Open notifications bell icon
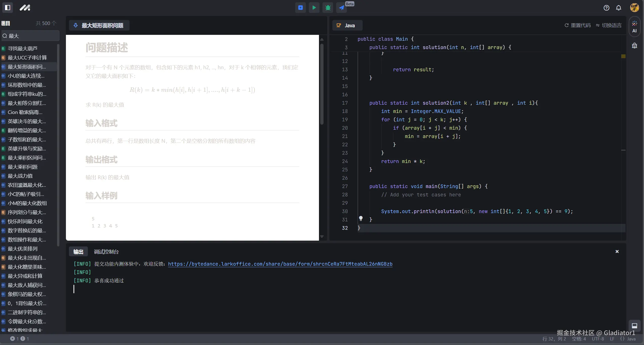 (x=618, y=8)
